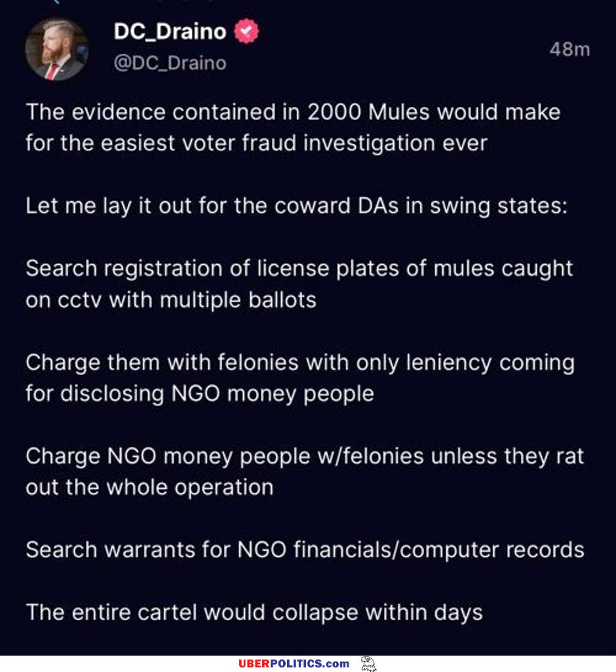The height and width of the screenshot is (672, 616).
Task: Click the "Charge NGO money people w/felonies" line
Action: (x=305, y=456)
